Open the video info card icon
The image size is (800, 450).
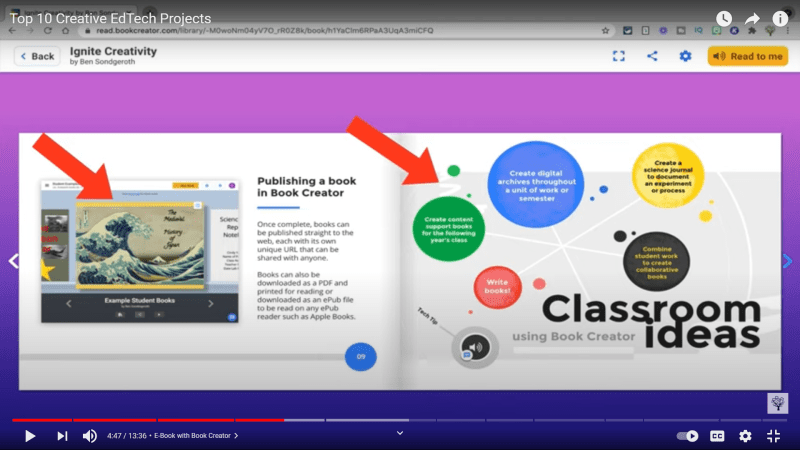click(x=780, y=18)
